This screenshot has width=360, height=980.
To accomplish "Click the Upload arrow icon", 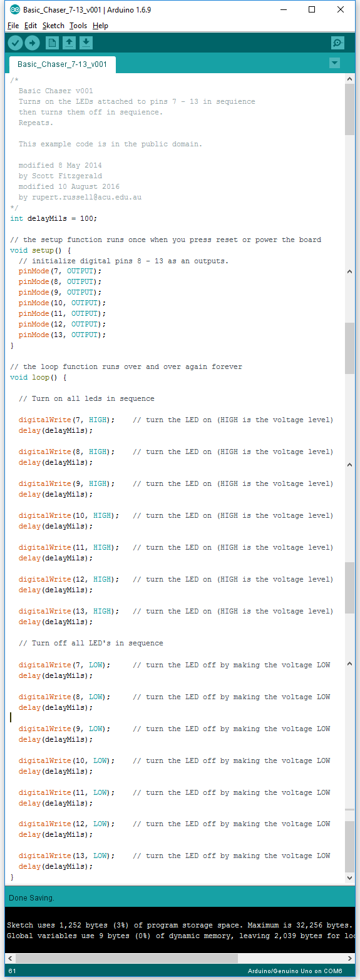I will tap(32, 43).
